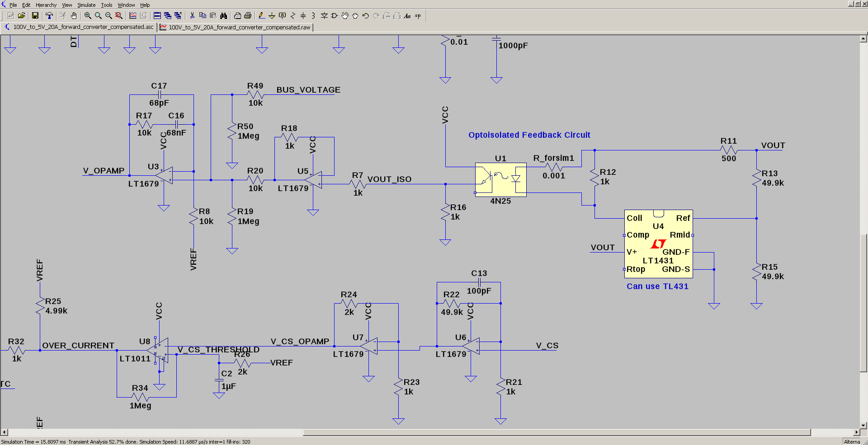Select the Inductor placement tool

(x=314, y=16)
